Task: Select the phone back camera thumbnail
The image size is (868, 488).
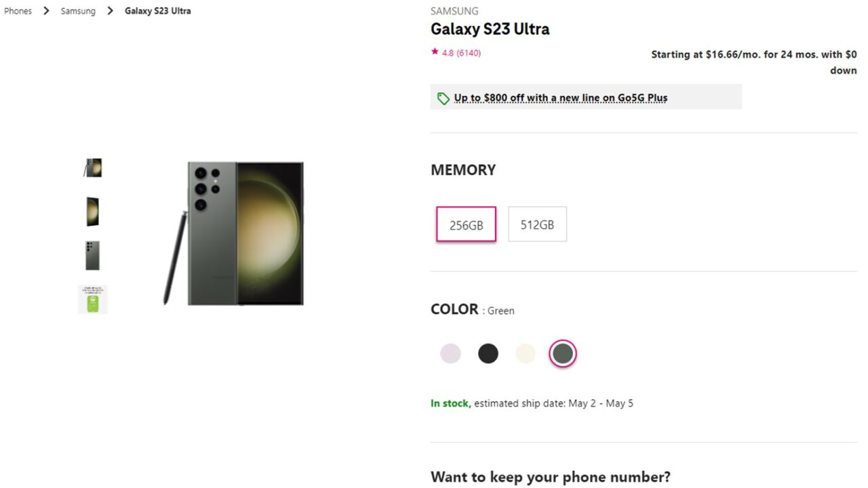Action: [x=92, y=254]
